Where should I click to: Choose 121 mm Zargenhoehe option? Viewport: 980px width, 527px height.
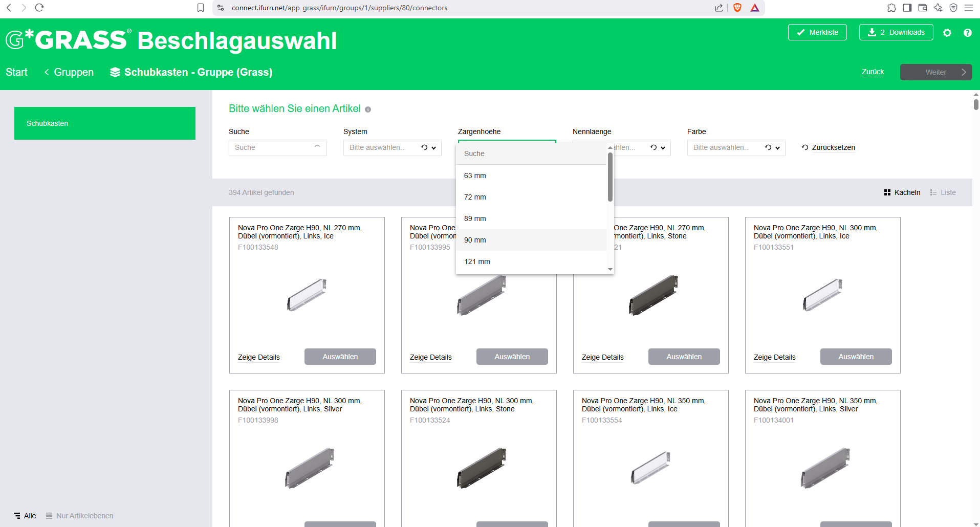[x=531, y=261]
